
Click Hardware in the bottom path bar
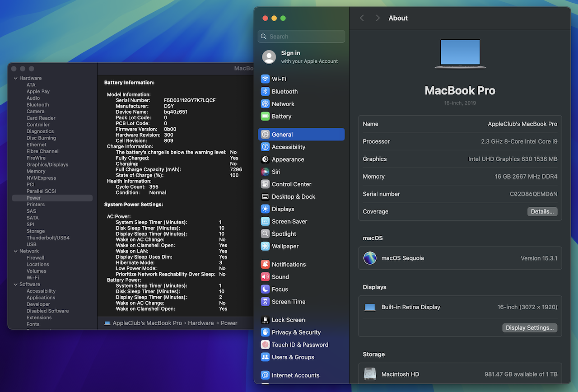coord(201,323)
